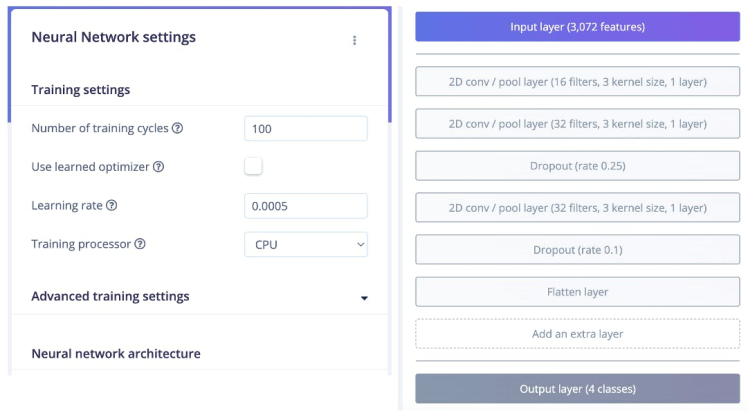748x411 pixels.
Task: Click the Dropout (rate 0.1) layer
Action: coord(577,249)
